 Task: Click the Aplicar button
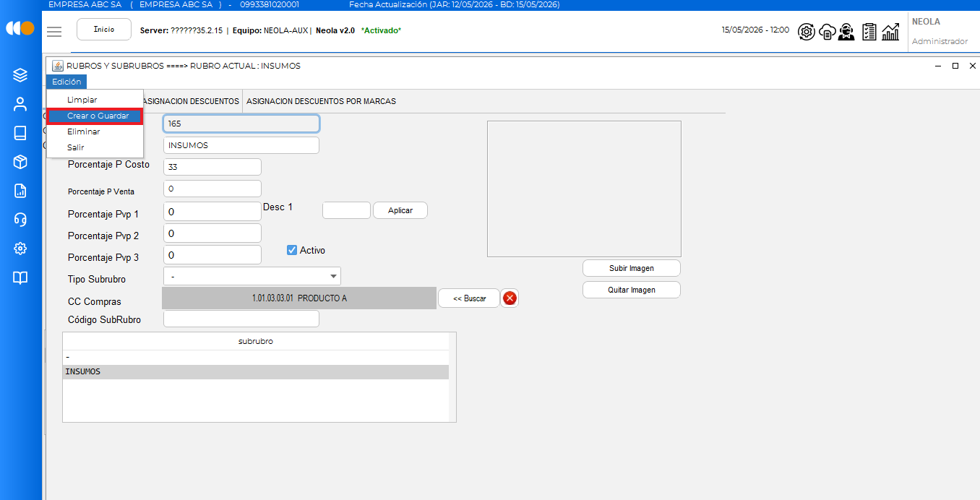pyautogui.click(x=400, y=210)
